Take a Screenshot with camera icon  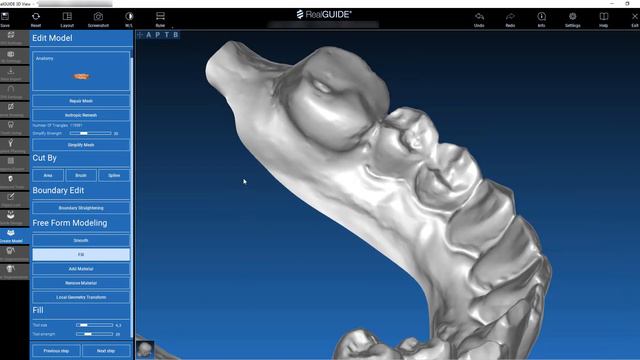(x=98, y=19)
